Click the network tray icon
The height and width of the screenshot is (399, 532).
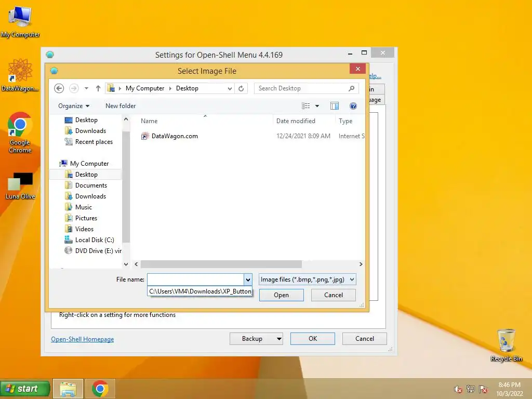click(x=470, y=389)
